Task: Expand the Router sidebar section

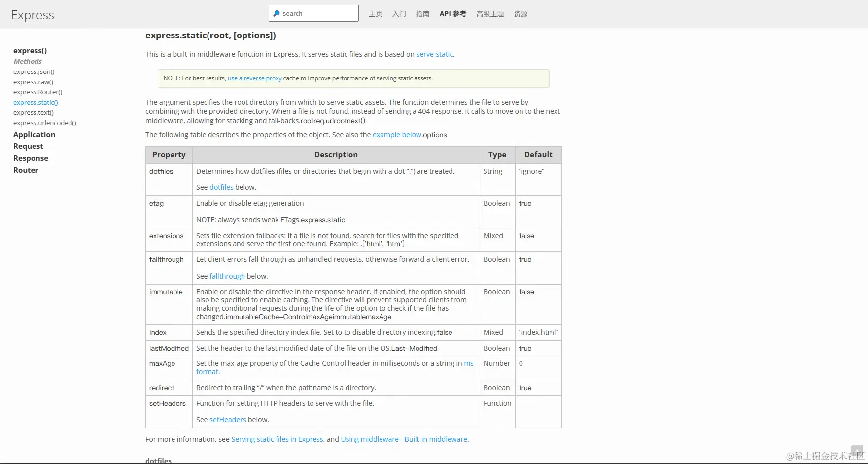Action: pos(26,170)
